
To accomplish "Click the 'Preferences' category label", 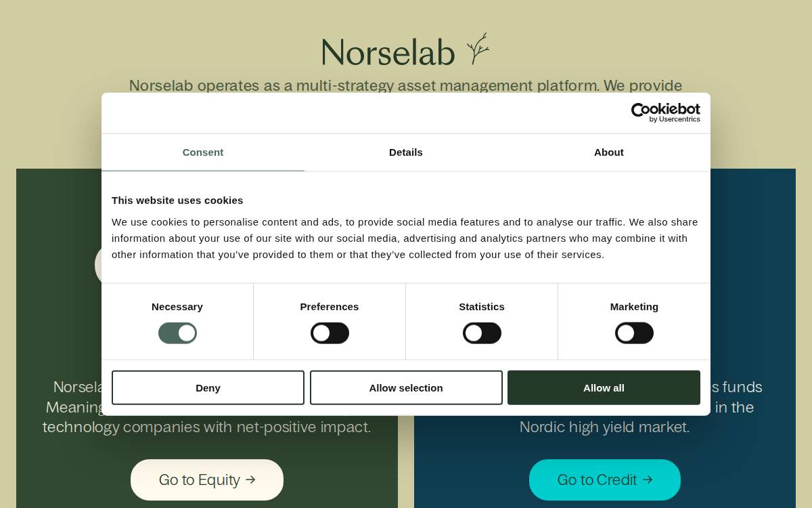I will [330, 307].
